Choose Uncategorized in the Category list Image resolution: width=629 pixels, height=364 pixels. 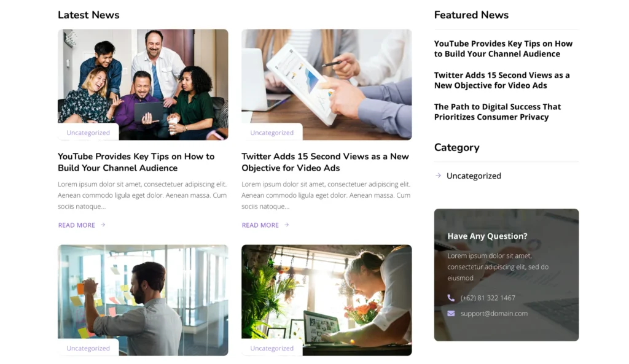474,176
